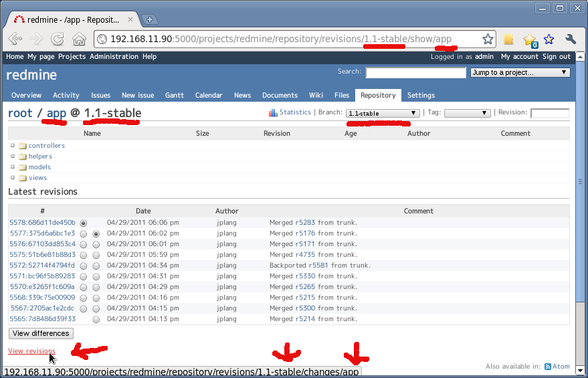Click the browser forward arrow
Screen dimensions: 588x378
(36, 39)
